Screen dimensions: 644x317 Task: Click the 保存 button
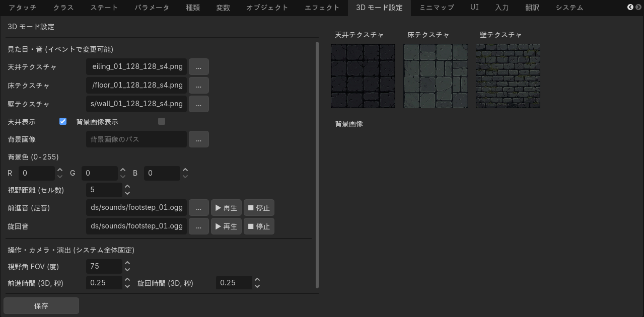point(41,305)
